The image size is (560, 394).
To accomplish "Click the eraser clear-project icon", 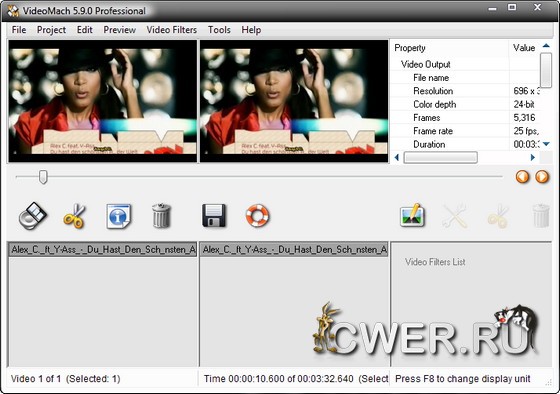I will point(32,216).
